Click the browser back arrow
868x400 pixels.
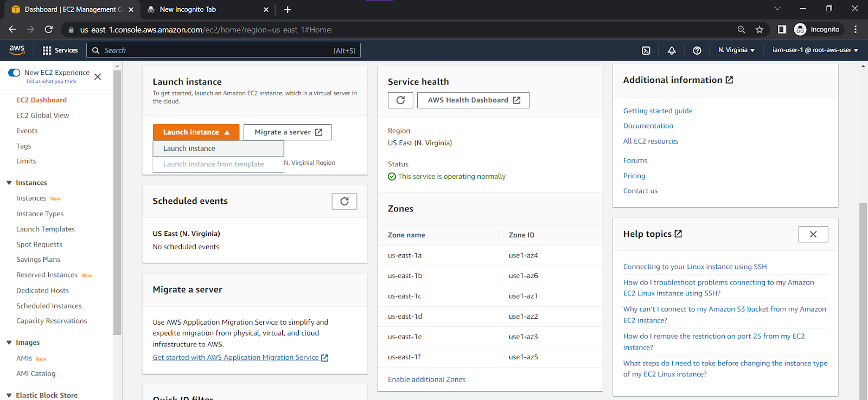click(12, 29)
